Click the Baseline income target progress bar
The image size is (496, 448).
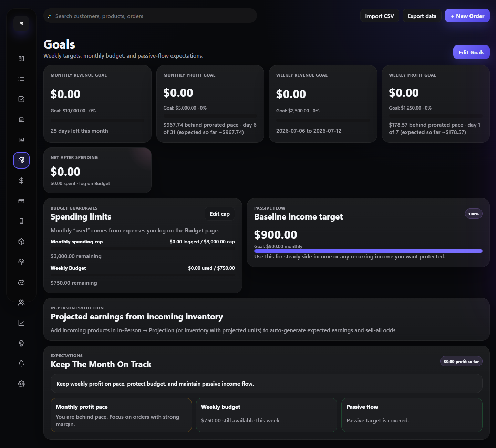pyautogui.click(x=368, y=251)
